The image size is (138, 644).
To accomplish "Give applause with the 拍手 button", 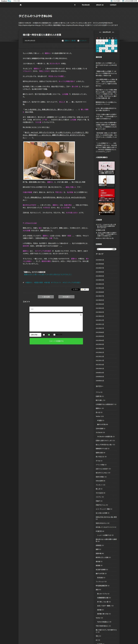I will [85, 289].
